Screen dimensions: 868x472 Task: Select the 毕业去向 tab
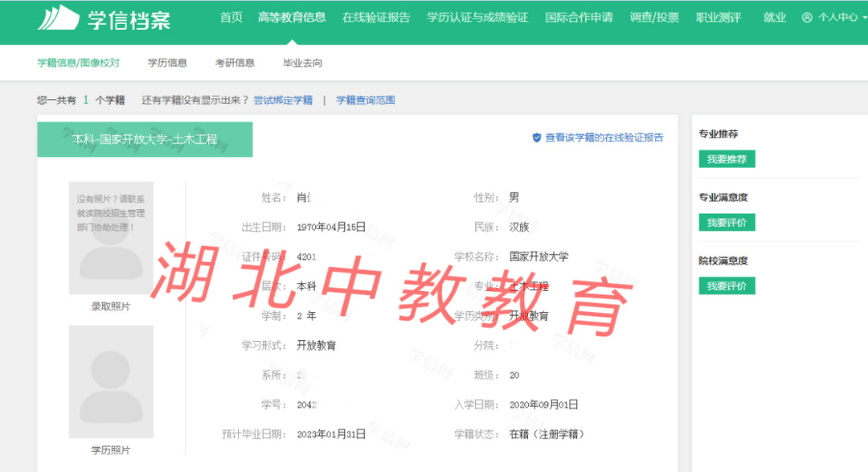pos(302,63)
